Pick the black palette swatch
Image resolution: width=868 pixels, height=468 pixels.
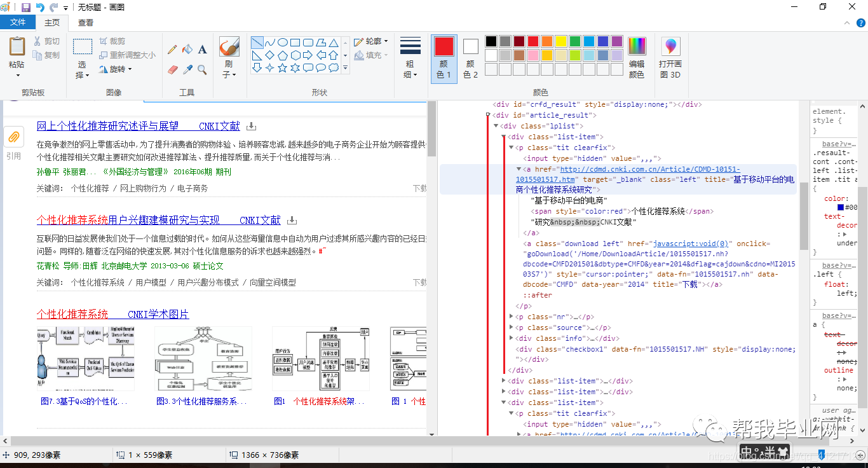(x=491, y=41)
